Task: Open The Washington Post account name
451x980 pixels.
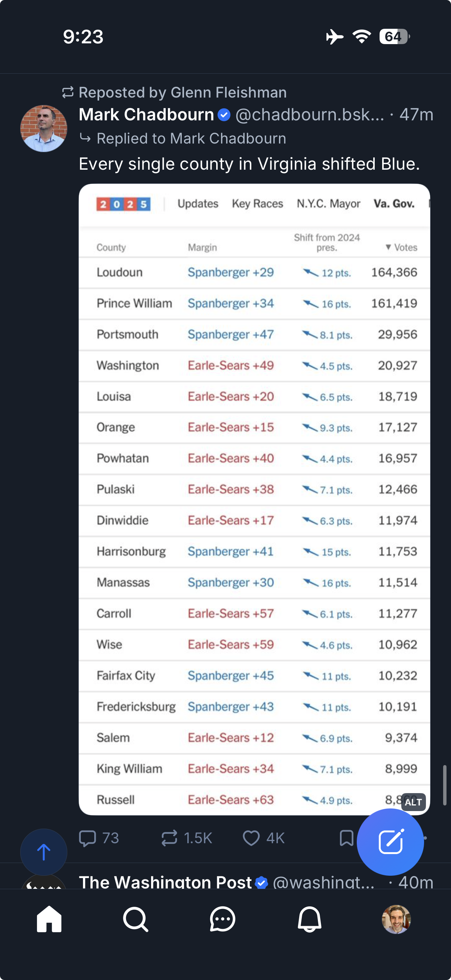Action: 165,882
